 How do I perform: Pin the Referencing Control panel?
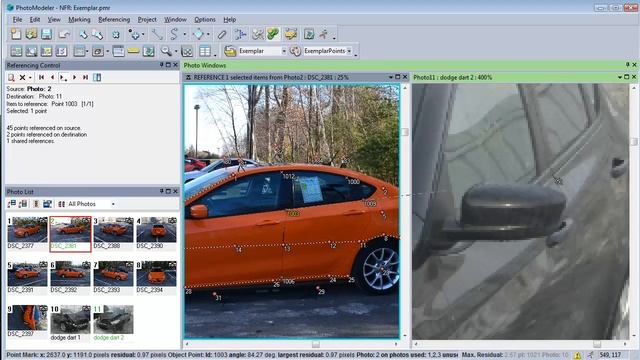(x=162, y=65)
